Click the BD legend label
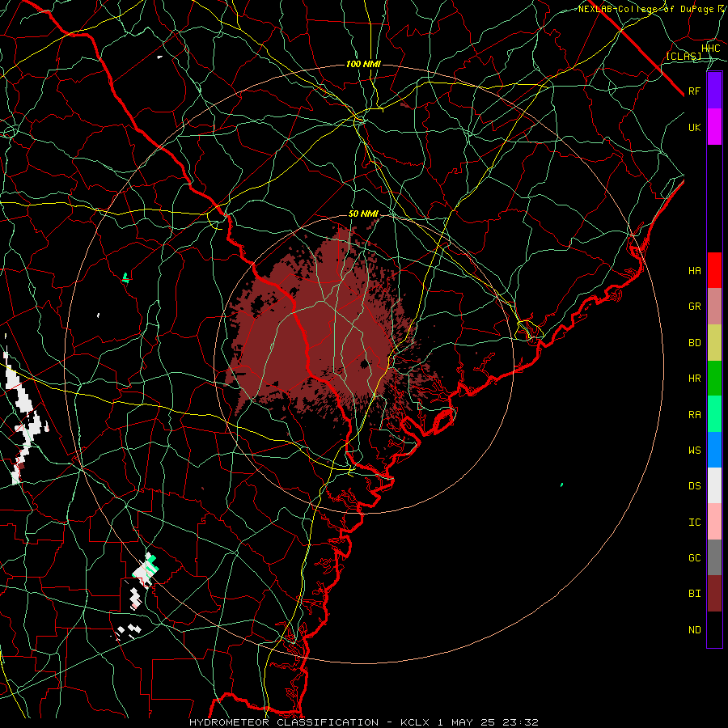This screenshot has height=728, width=728. click(x=694, y=343)
